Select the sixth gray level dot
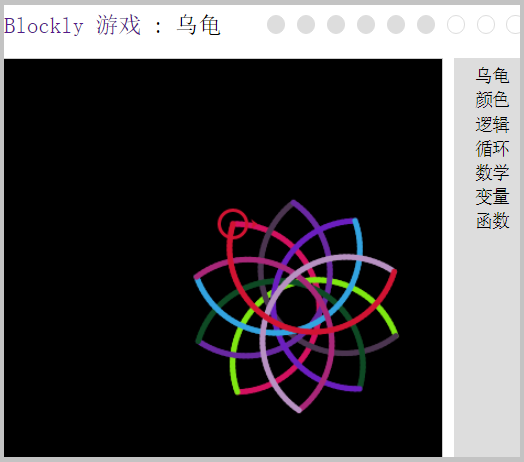 click(426, 24)
